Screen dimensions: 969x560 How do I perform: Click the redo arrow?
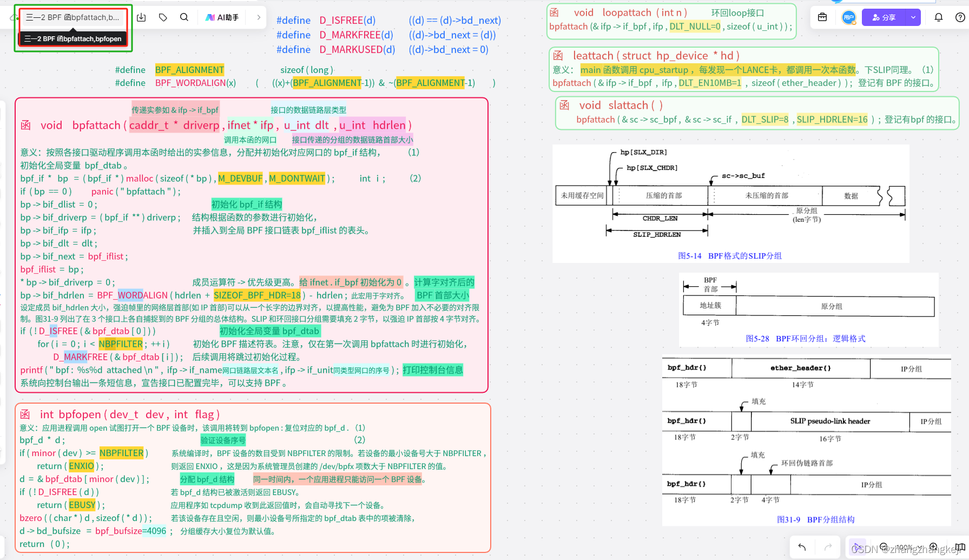click(x=828, y=547)
